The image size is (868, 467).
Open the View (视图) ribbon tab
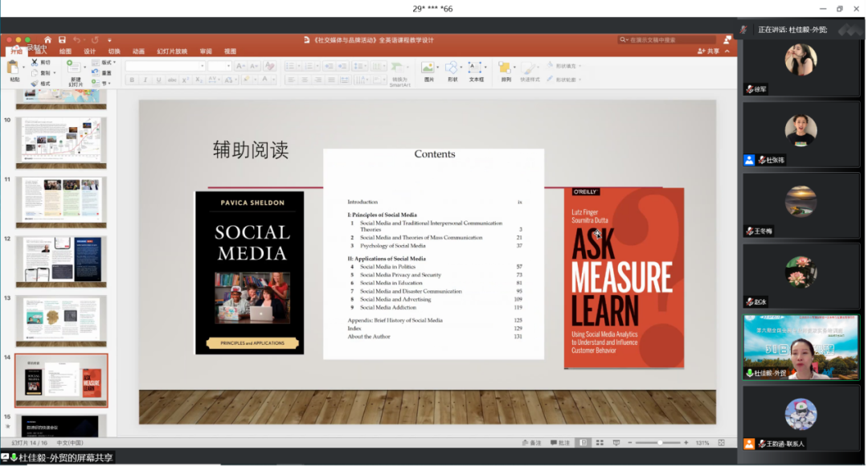(231, 51)
